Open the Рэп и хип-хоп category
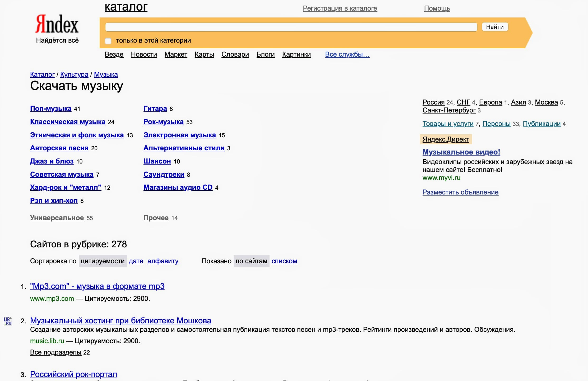 [x=54, y=201]
